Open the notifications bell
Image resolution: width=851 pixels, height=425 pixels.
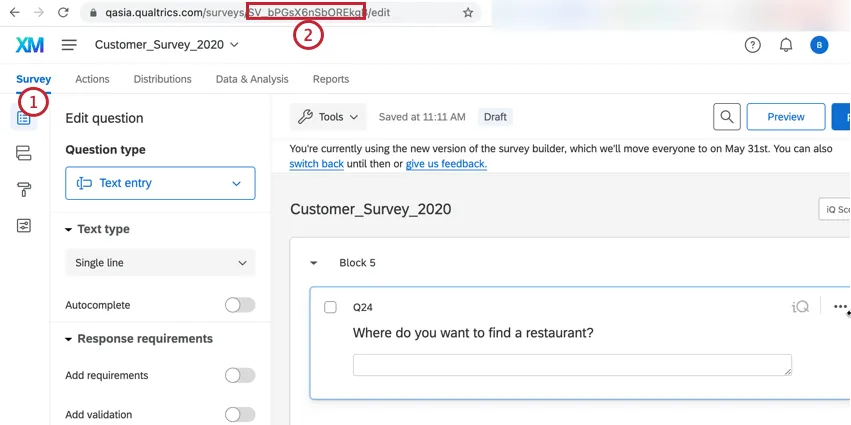click(786, 45)
